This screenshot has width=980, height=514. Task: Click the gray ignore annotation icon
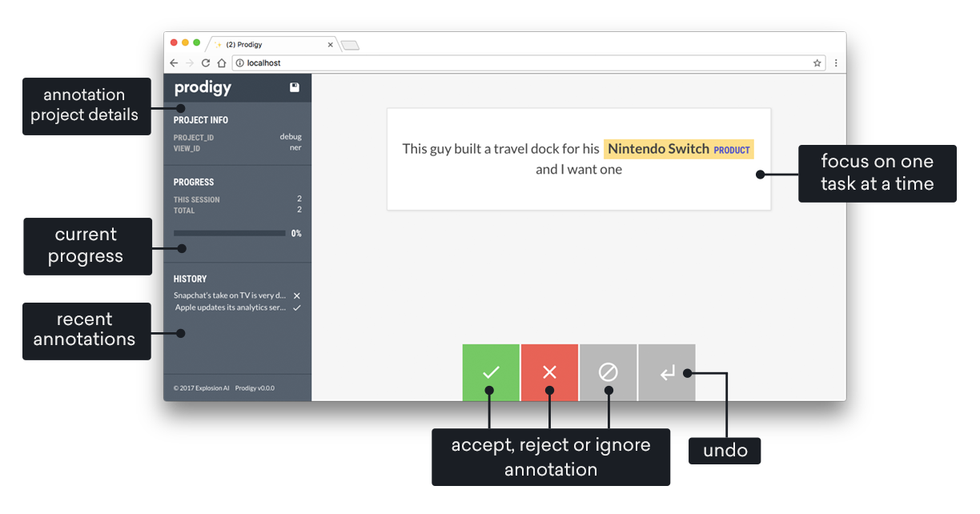coord(608,371)
